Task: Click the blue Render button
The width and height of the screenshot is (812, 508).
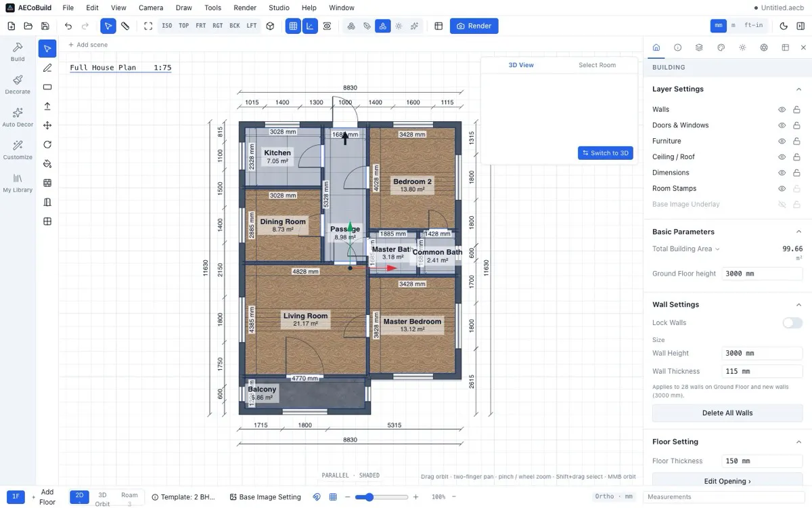Action: coord(474,26)
